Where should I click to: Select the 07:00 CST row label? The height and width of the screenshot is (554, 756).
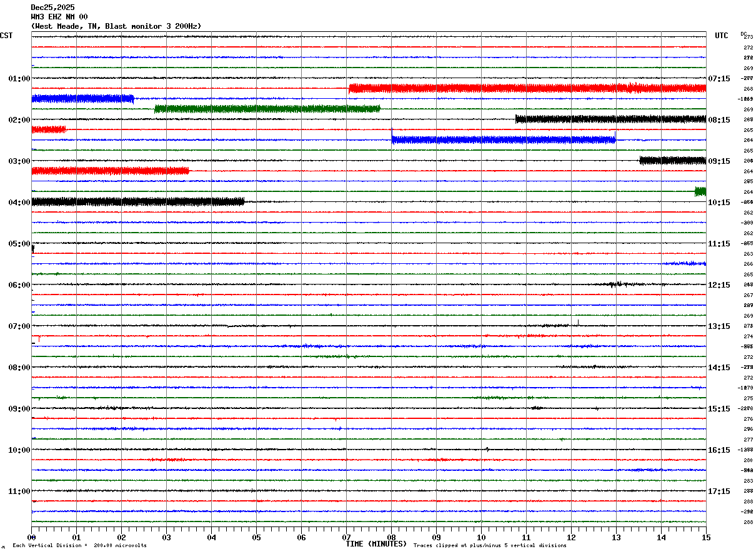click(x=19, y=326)
